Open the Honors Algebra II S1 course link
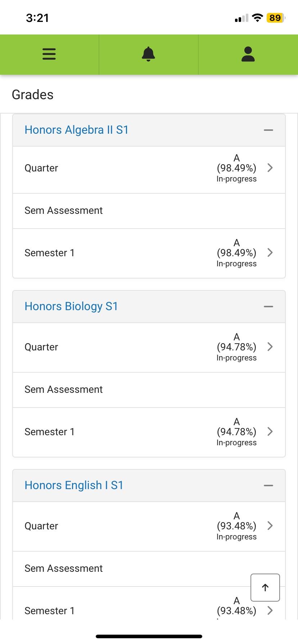Screen dimensions: 298x644 [x=77, y=130]
